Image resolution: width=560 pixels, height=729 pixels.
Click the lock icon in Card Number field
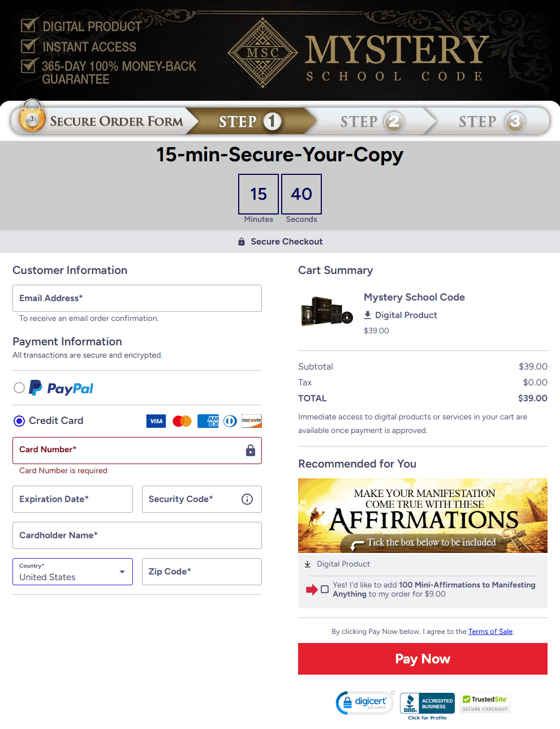pyautogui.click(x=251, y=451)
